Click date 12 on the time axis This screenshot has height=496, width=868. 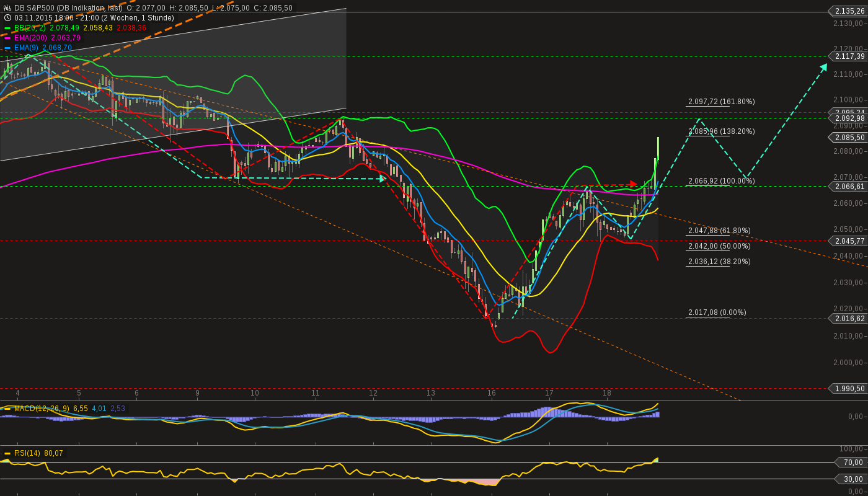coord(373,393)
